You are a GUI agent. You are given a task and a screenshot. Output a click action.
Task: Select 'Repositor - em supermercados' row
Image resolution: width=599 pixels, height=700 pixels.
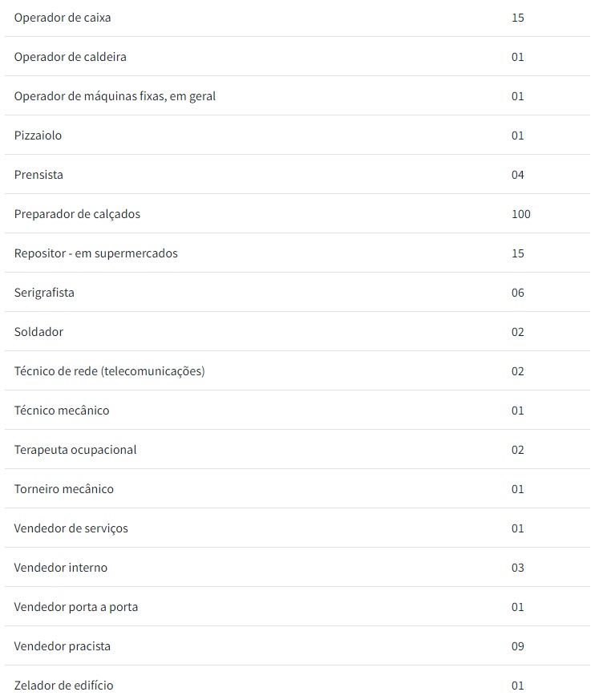[95, 253]
